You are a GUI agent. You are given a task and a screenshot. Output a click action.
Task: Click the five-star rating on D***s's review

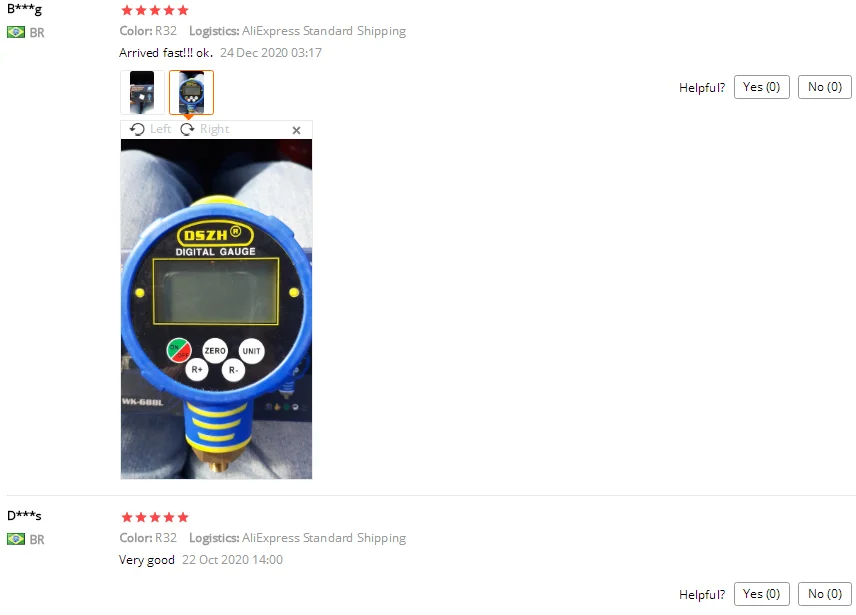[x=154, y=517]
